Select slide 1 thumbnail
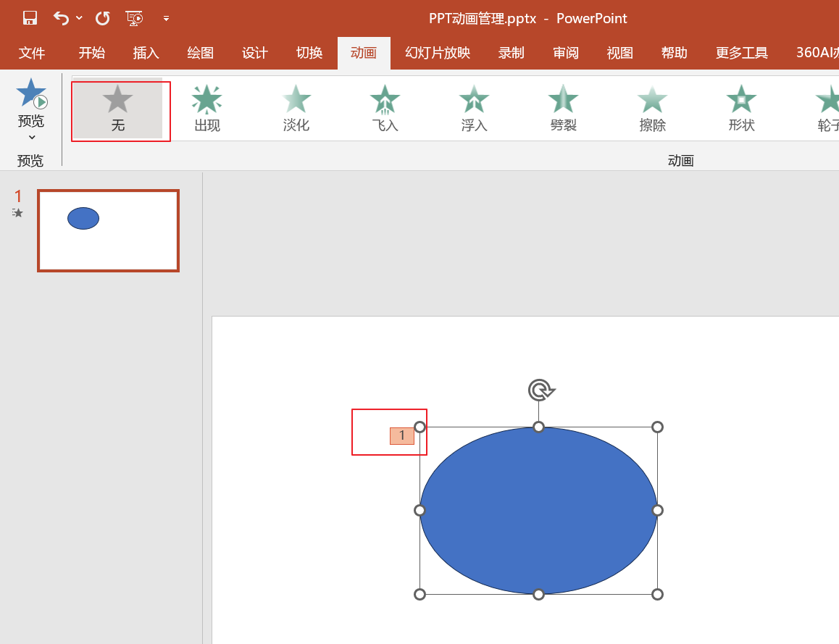This screenshot has height=644, width=839. pyautogui.click(x=108, y=230)
